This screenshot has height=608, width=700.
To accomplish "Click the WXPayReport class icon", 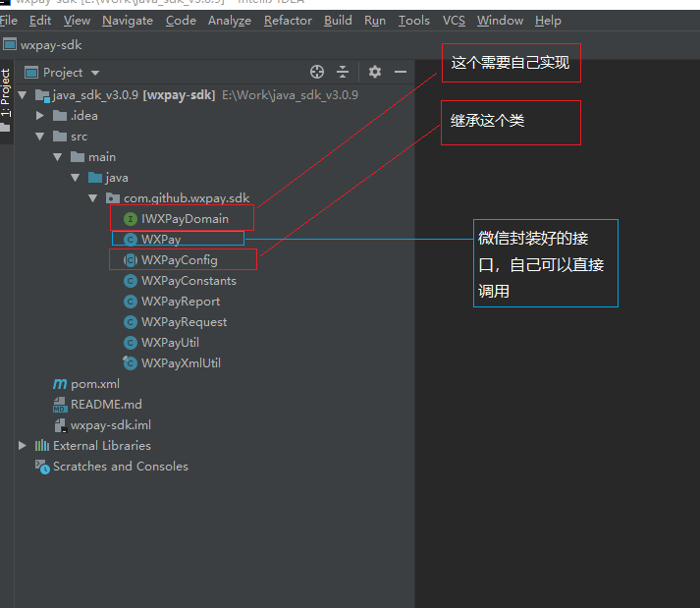I will (131, 302).
